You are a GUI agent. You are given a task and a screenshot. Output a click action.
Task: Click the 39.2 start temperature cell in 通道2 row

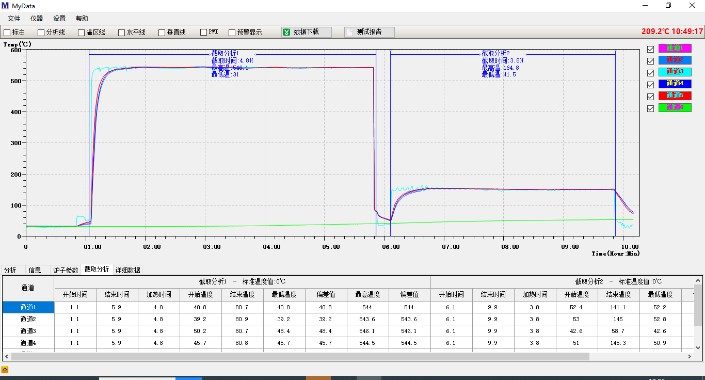[200, 319]
